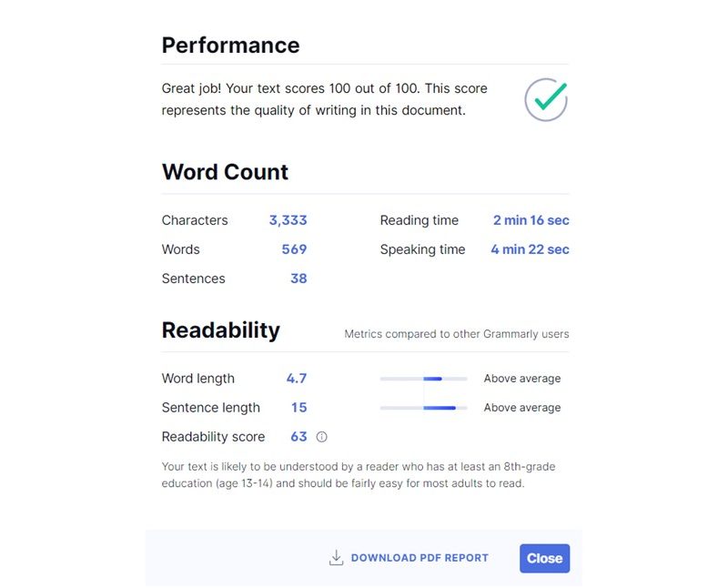Click the Word length value 4.7

coord(297,379)
